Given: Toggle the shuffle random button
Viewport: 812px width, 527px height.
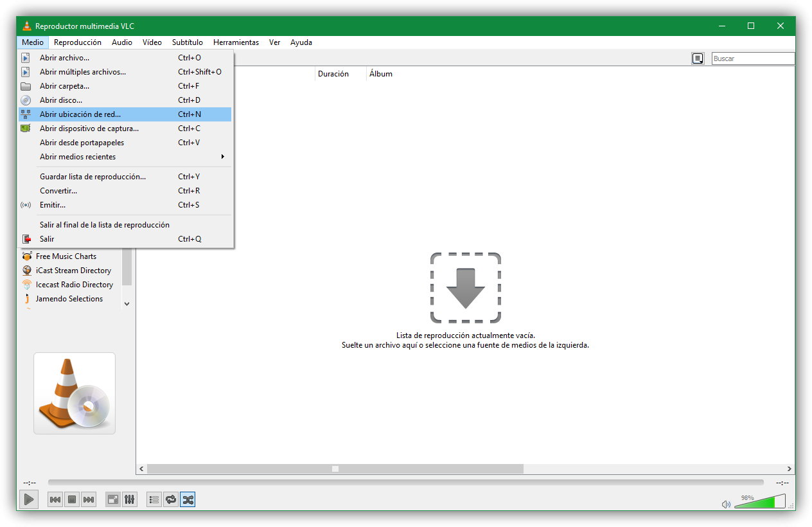Looking at the screenshot, I should point(188,499).
